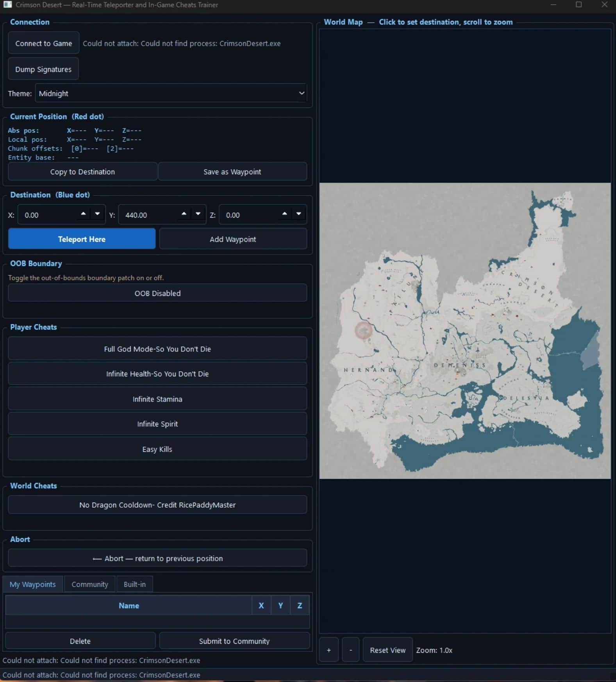616x682 pixels.
Task: Decrease the Z destination value with down arrow
Action: click(299, 214)
